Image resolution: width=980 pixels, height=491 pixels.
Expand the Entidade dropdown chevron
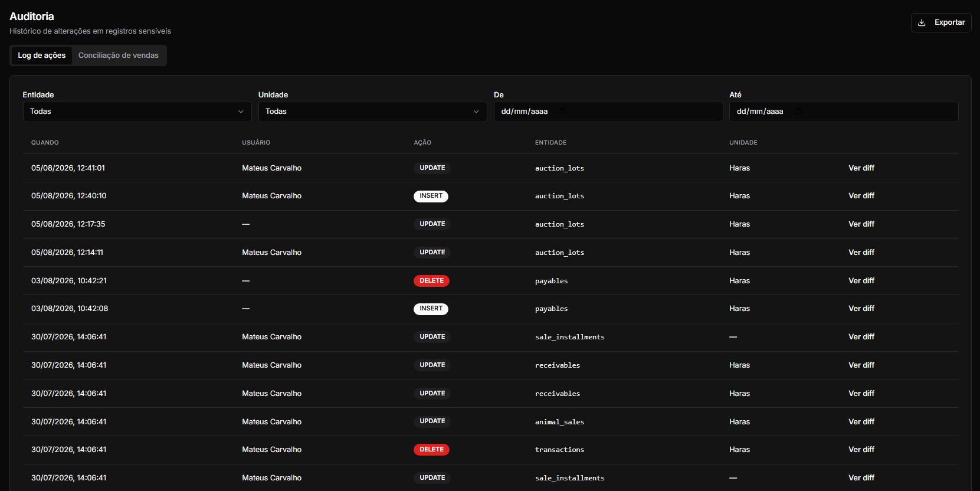coord(241,112)
